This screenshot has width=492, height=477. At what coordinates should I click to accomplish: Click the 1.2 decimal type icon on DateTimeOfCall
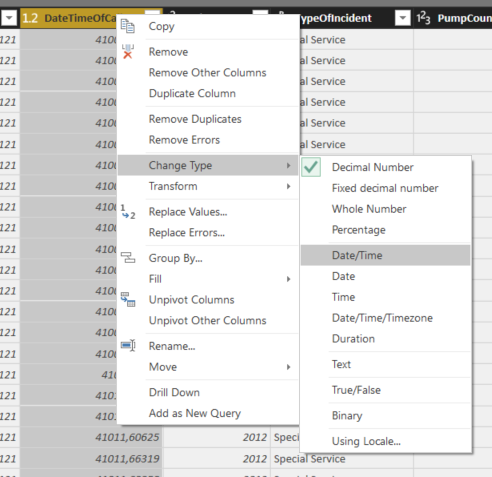tap(30, 18)
